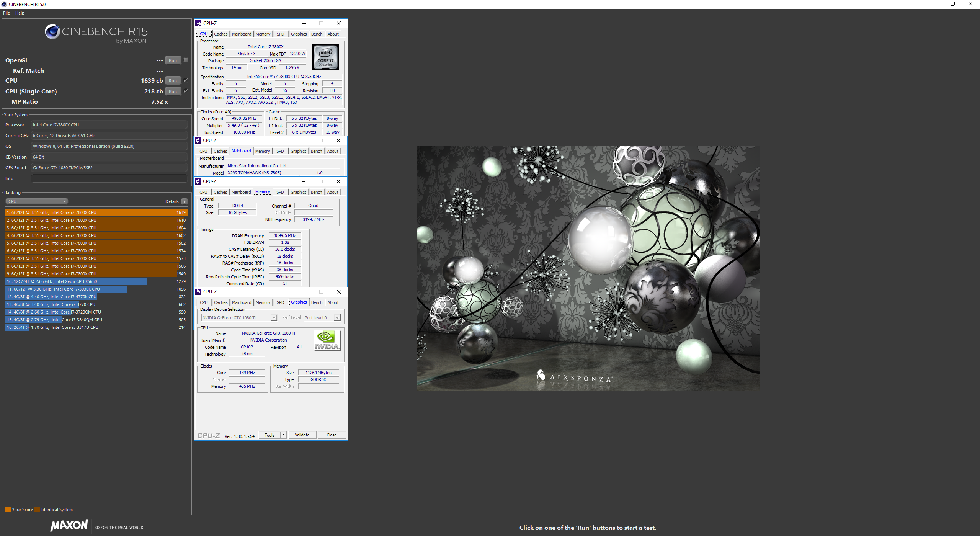Select ranking row 14 Core i7-3720QM
Image resolution: width=980 pixels, height=536 pixels.
click(x=96, y=312)
